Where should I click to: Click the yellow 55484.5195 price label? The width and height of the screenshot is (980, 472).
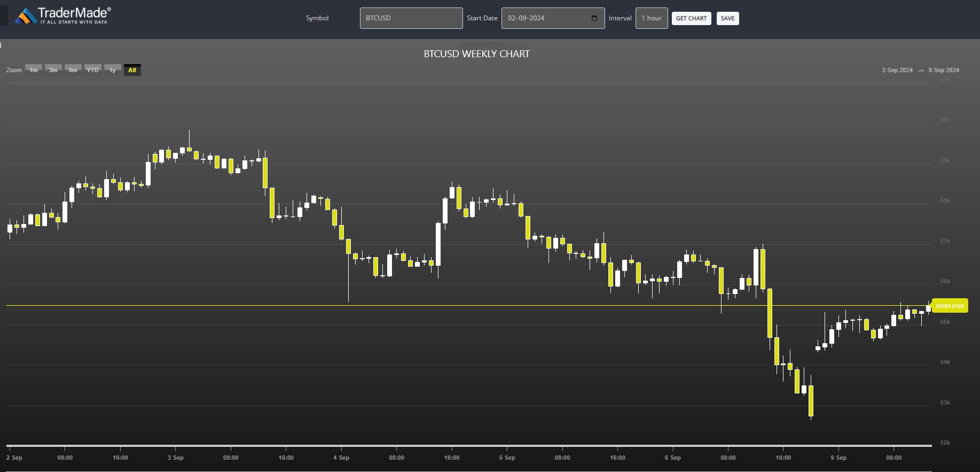950,306
